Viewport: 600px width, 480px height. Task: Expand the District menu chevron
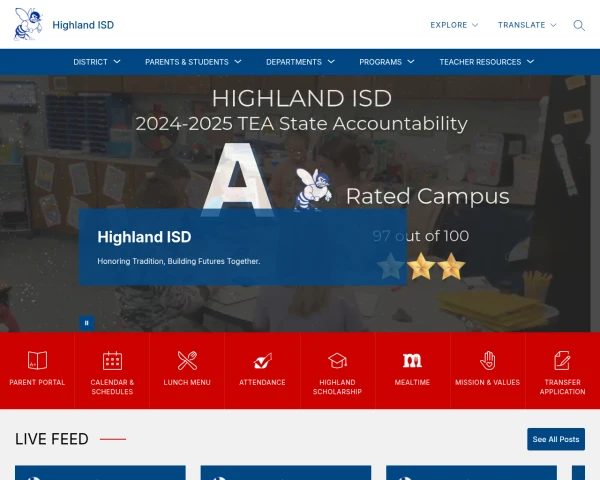(117, 62)
